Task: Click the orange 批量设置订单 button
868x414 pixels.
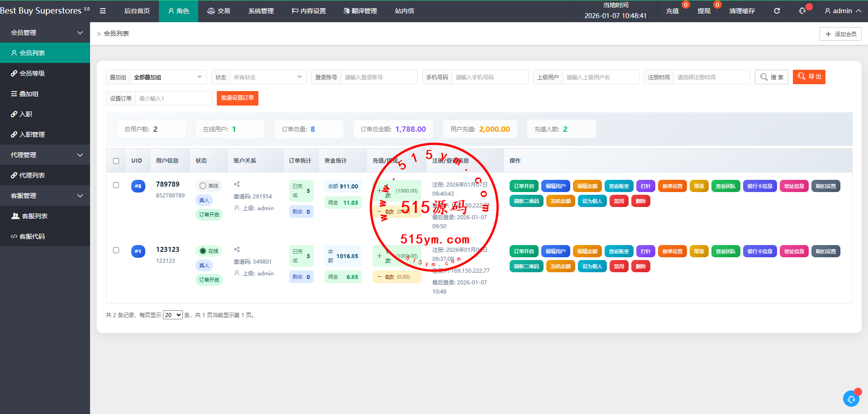Action: [x=237, y=98]
